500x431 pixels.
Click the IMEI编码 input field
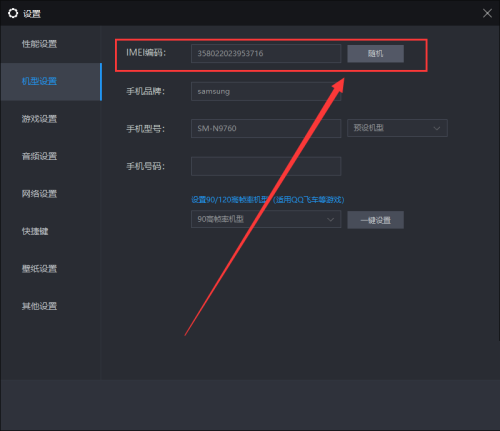click(x=266, y=53)
